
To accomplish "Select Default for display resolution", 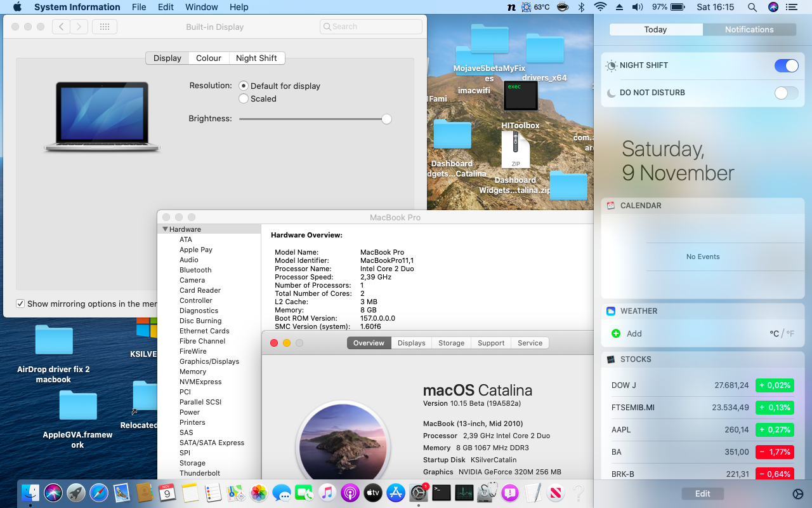I will 244,86.
